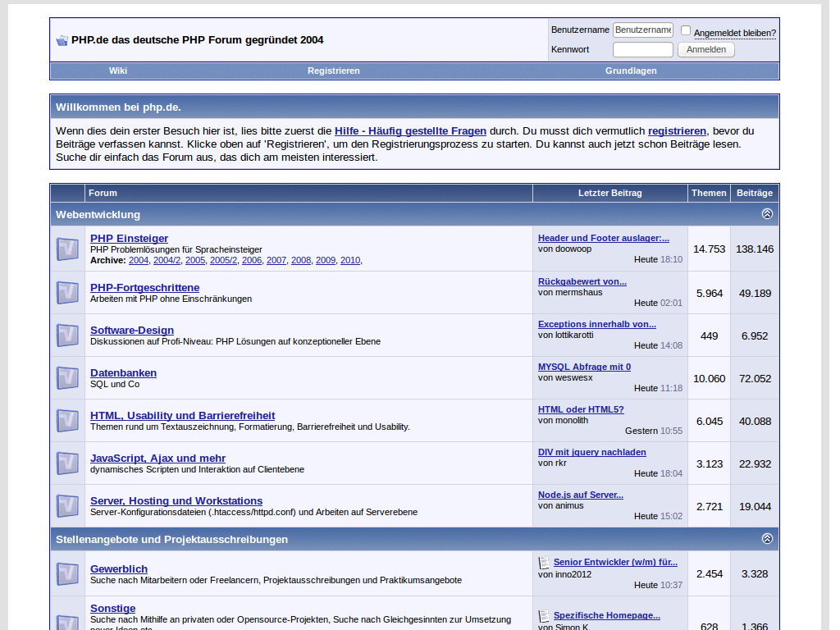Image resolution: width=840 pixels, height=630 pixels.
Task: Open Node.js auf Server... thread
Action: click(581, 495)
